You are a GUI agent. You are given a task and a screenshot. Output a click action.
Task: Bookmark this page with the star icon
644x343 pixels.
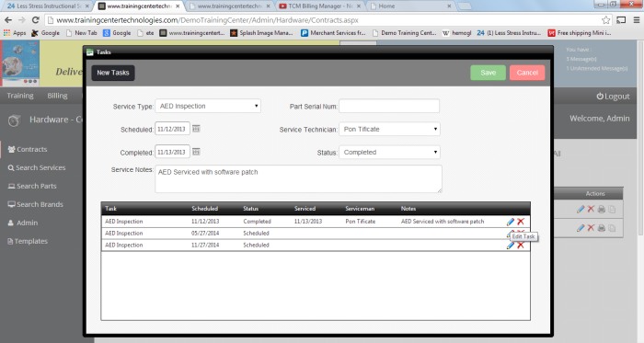click(x=605, y=20)
